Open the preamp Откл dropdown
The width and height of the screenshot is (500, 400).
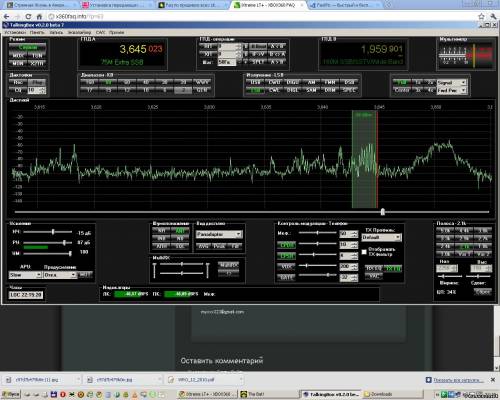pyautogui.click(x=60, y=275)
